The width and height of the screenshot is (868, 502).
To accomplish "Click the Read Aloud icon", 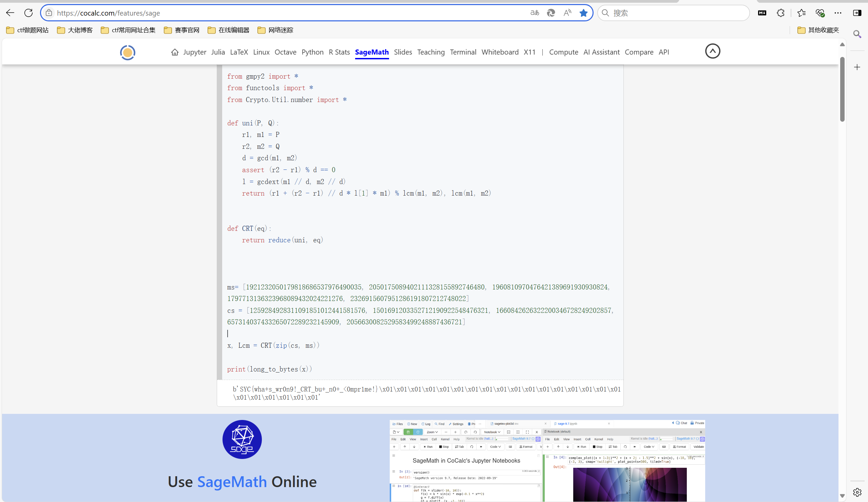I will pos(567,13).
